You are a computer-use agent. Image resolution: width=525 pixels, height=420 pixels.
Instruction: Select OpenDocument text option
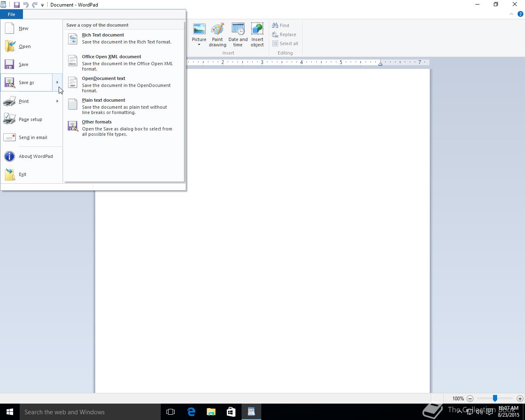click(x=123, y=84)
